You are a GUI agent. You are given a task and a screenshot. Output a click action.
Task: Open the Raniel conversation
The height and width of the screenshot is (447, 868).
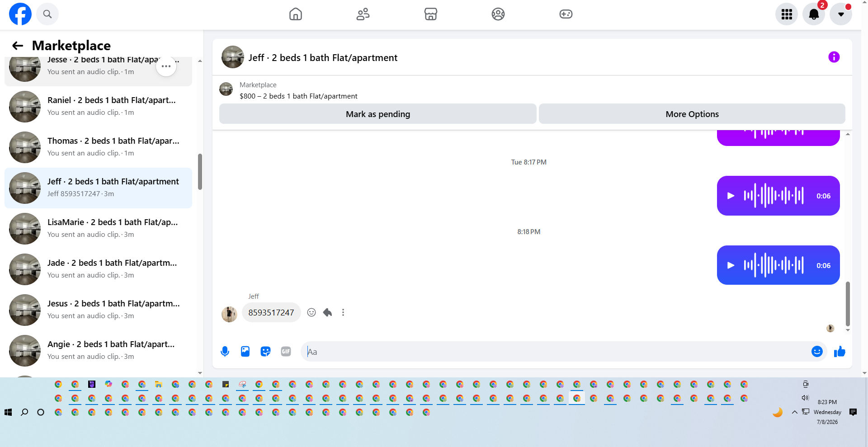(x=98, y=107)
